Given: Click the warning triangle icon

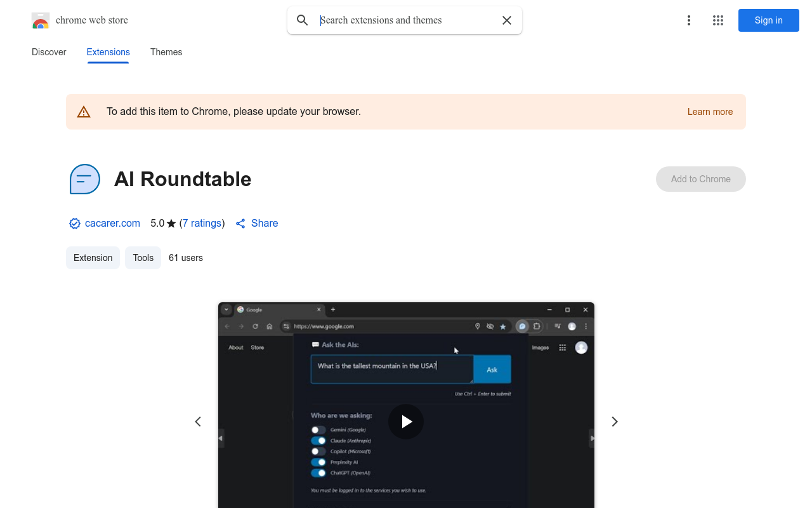Looking at the screenshot, I should tap(84, 112).
